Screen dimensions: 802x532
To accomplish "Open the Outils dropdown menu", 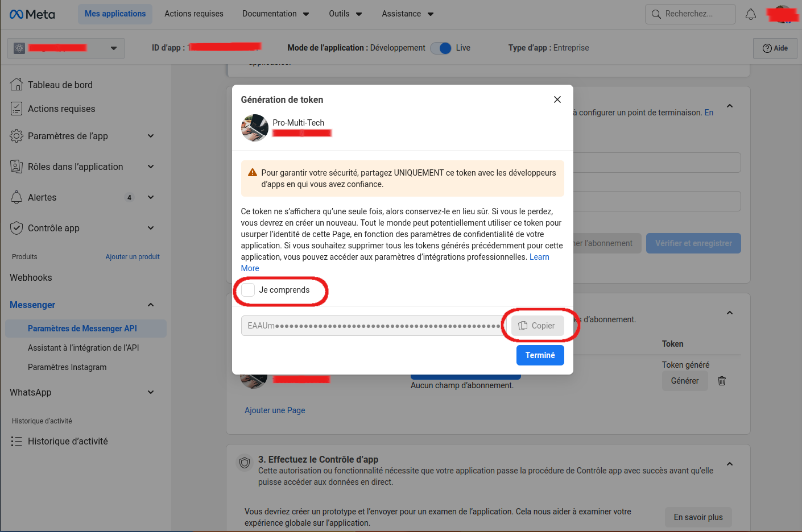I will point(345,14).
